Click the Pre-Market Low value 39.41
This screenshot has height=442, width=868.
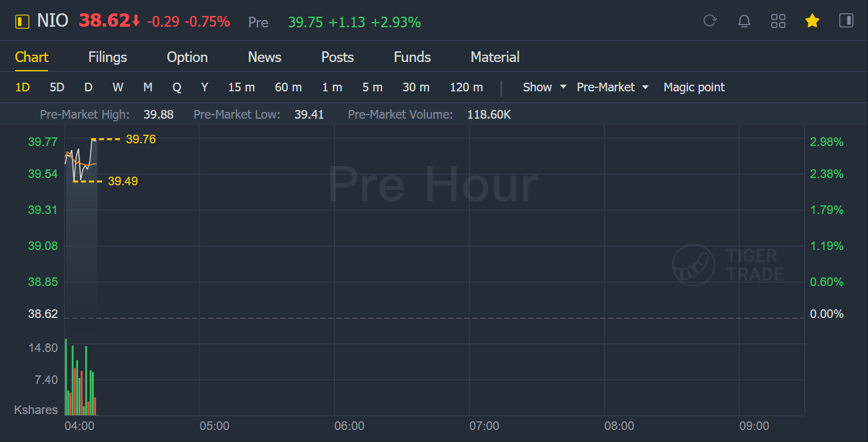click(309, 115)
